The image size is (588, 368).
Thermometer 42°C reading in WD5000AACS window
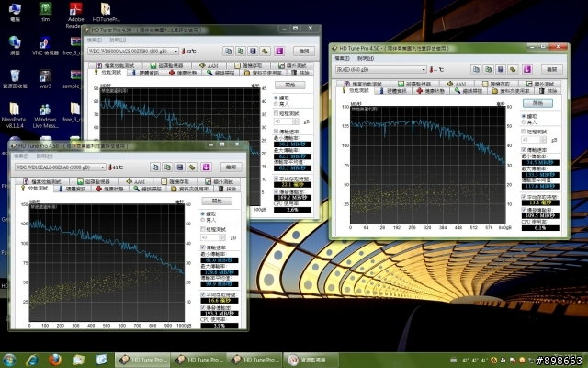189,52
